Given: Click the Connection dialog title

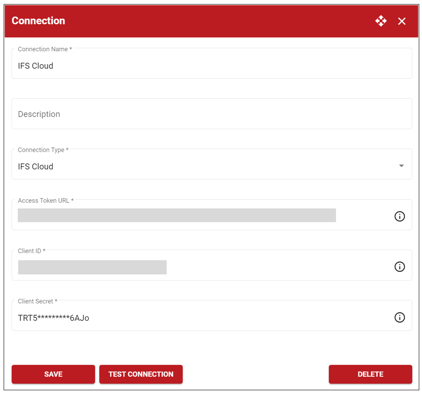Looking at the screenshot, I should coord(38,21).
